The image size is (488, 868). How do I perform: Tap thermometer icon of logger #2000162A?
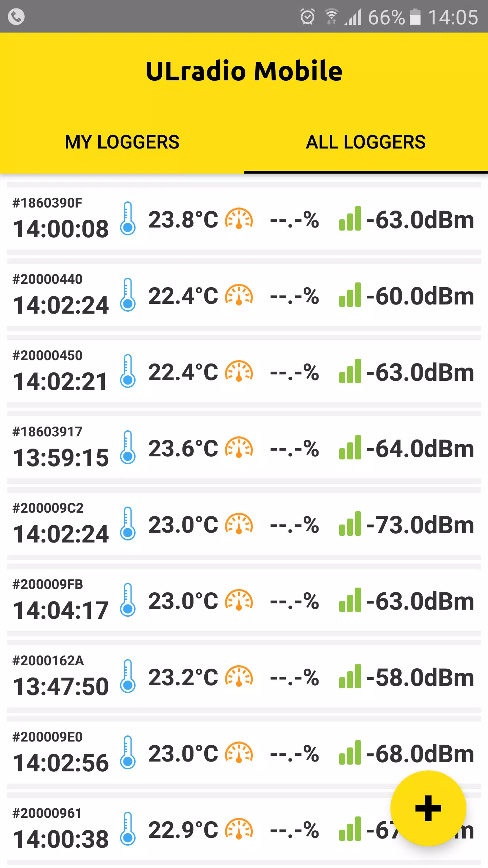128,676
